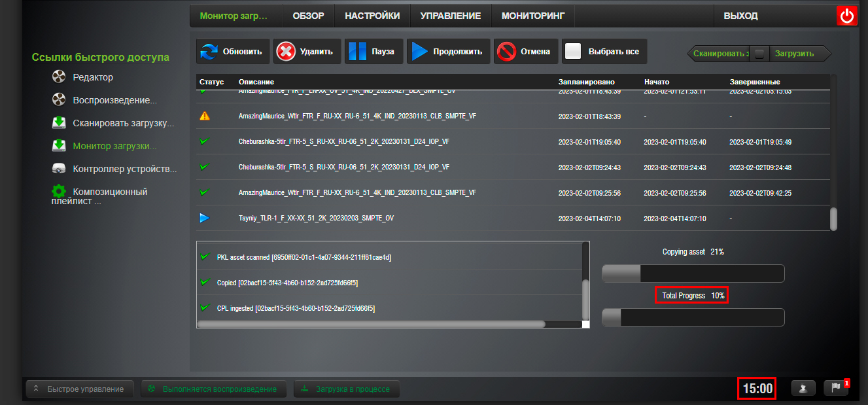Click Загрузка в процессе status button
Image resolution: width=868 pixels, height=405 pixels.
point(346,389)
